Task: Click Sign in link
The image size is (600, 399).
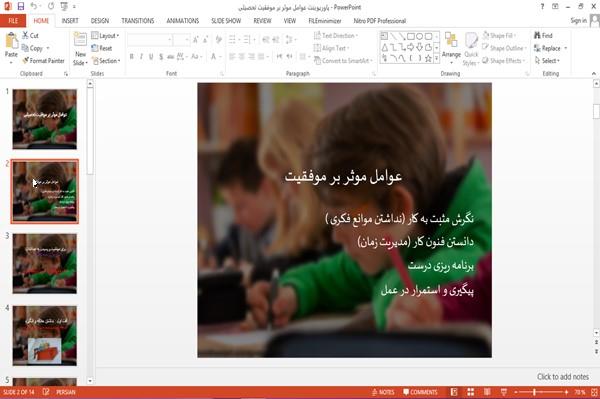Action: click(578, 21)
